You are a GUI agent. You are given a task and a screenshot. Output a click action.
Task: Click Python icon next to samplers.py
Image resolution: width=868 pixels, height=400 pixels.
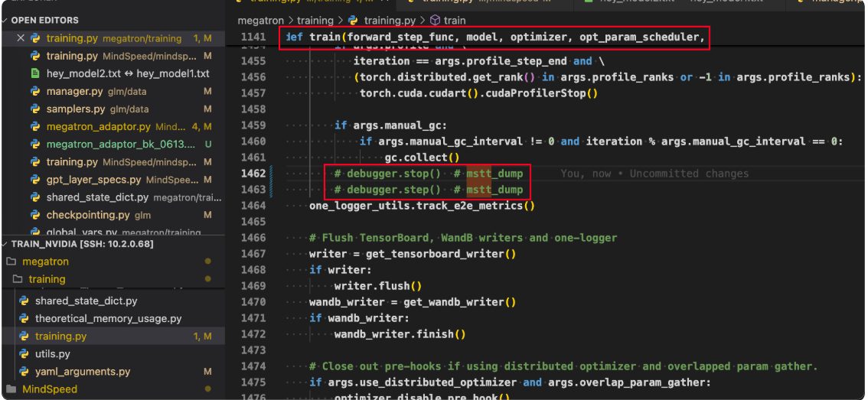point(35,109)
